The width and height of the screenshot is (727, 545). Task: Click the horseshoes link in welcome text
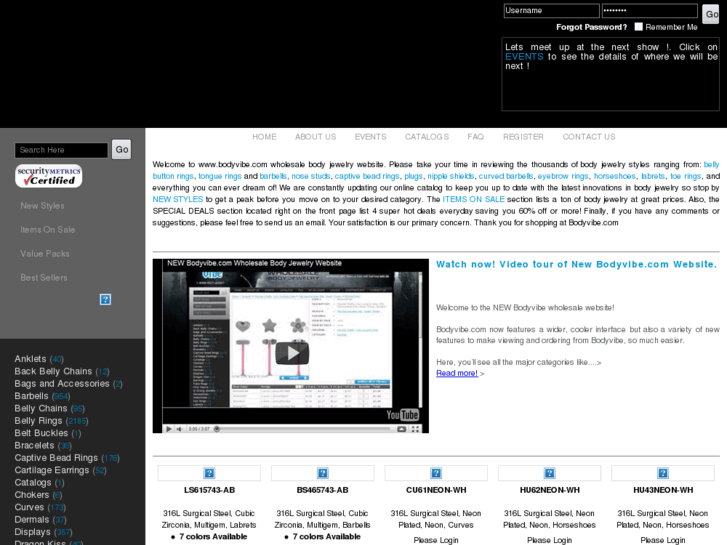[x=614, y=176]
